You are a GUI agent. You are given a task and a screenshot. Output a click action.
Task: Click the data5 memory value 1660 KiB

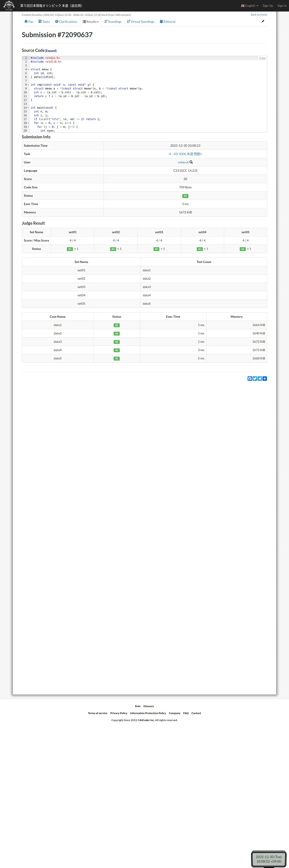click(258, 359)
